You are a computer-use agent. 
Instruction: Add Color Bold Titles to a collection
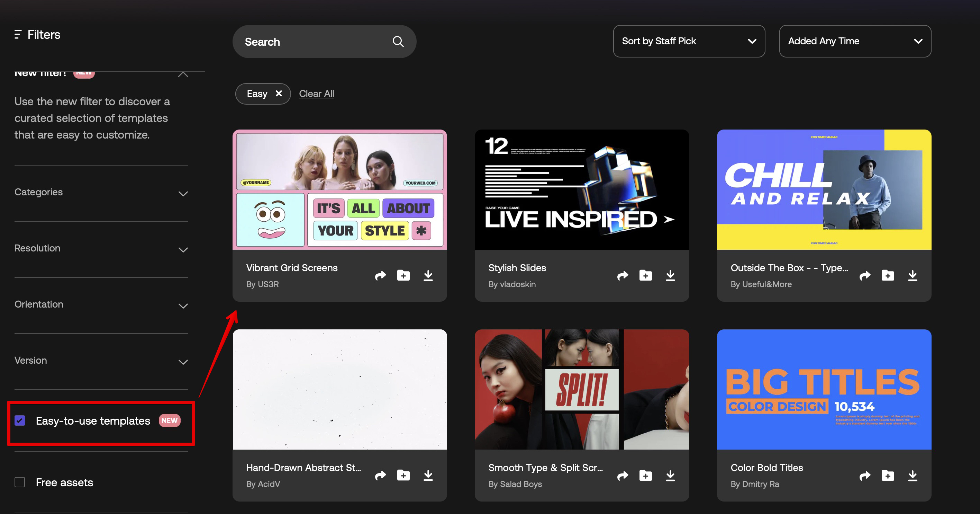888,475
